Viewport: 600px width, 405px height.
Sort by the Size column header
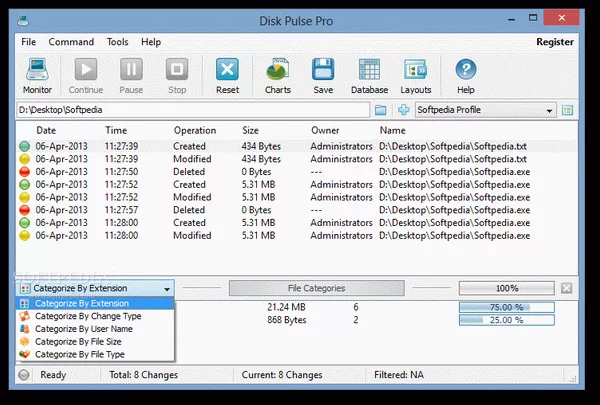click(x=250, y=131)
